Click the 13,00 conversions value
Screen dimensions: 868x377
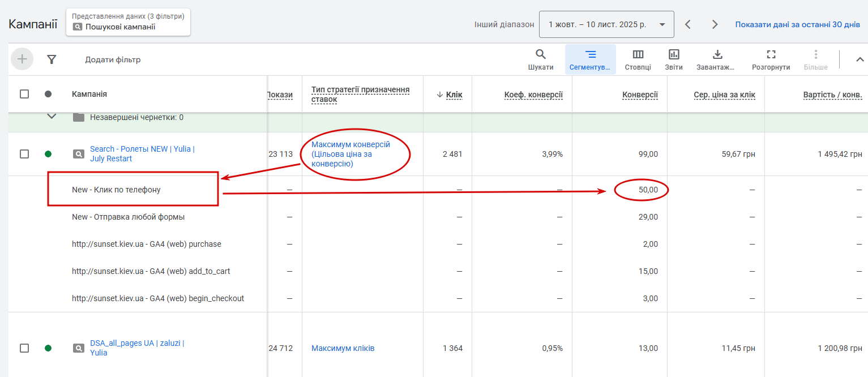pyautogui.click(x=648, y=348)
